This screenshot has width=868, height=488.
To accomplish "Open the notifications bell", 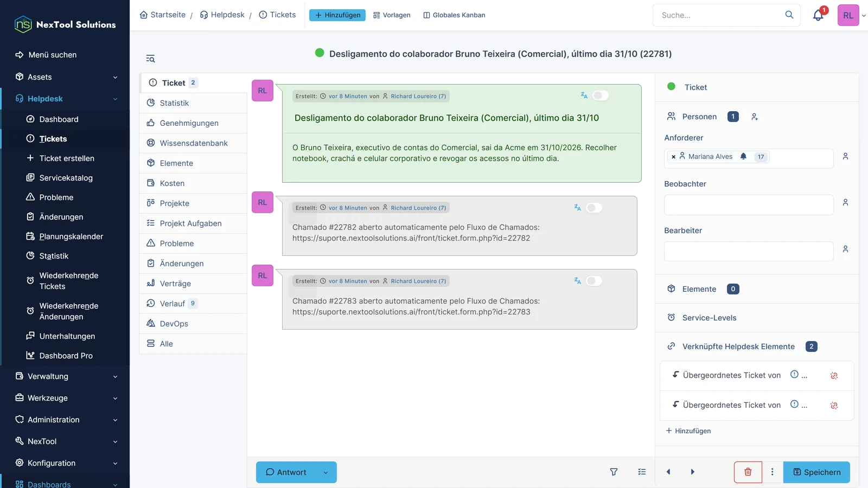I will pos(818,15).
